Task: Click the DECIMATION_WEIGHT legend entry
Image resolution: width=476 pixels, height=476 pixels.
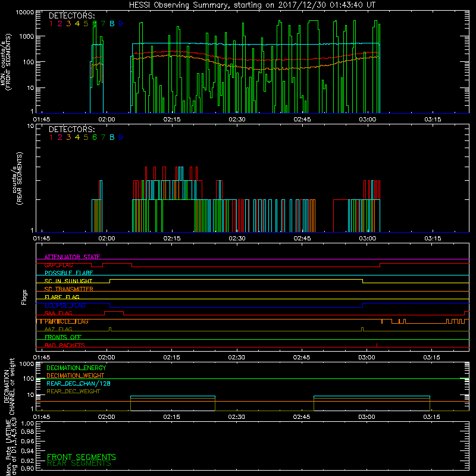Action: [x=76, y=375]
